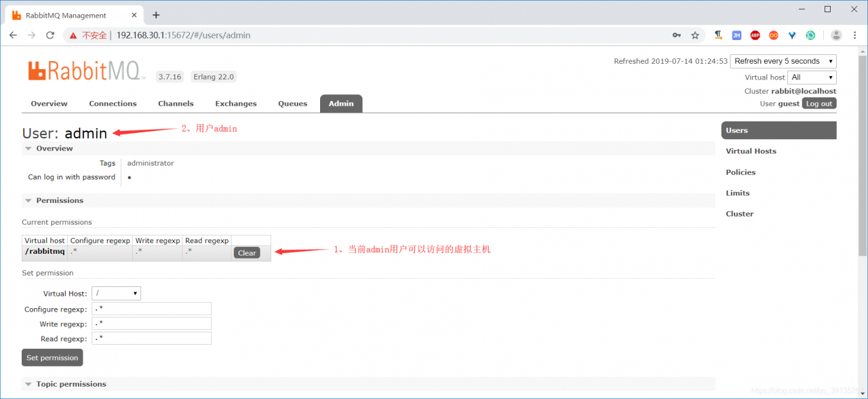This screenshot has width=868, height=399.
Task: Open the Chrome profile avatar
Action: click(x=836, y=35)
